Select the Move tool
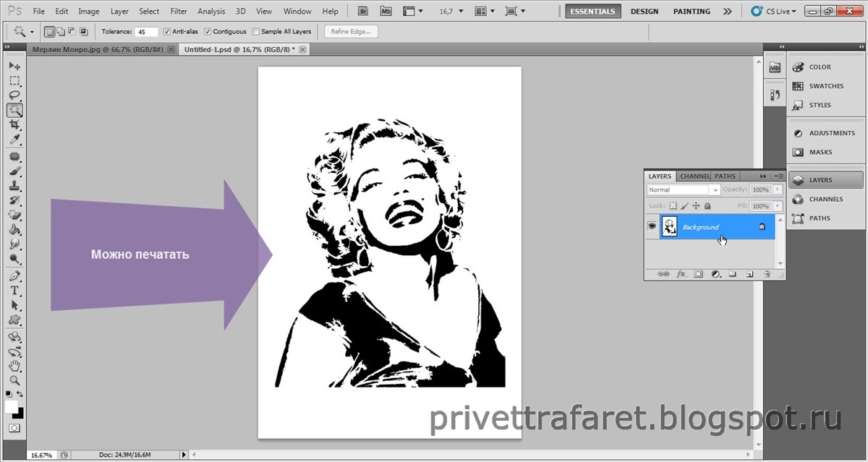 tap(14, 65)
